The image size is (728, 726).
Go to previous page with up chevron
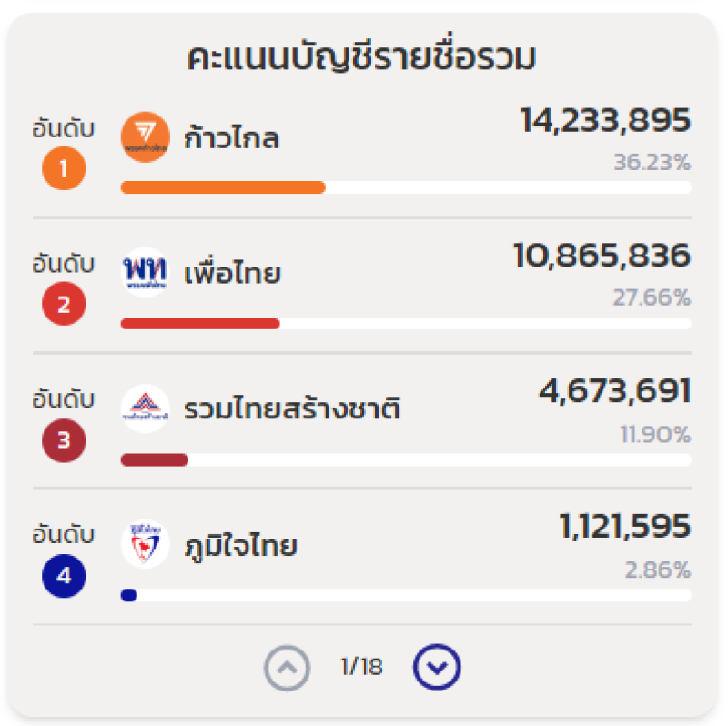[287, 668]
